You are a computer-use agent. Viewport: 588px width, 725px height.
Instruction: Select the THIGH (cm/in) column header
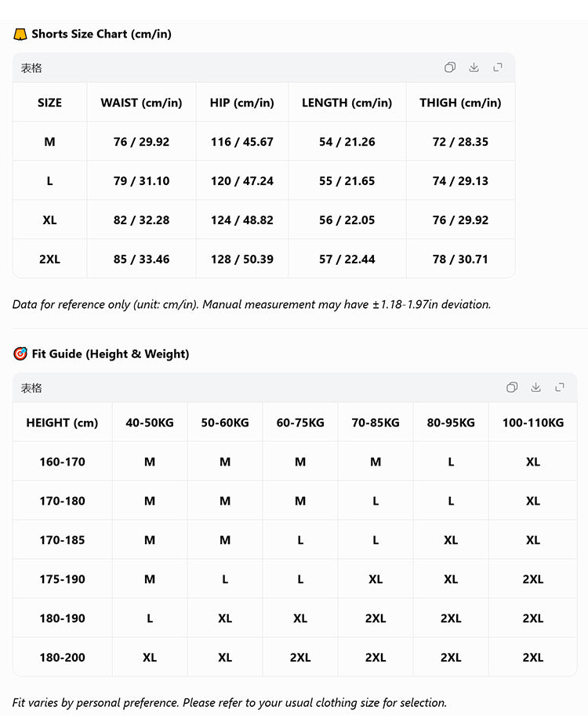460,103
